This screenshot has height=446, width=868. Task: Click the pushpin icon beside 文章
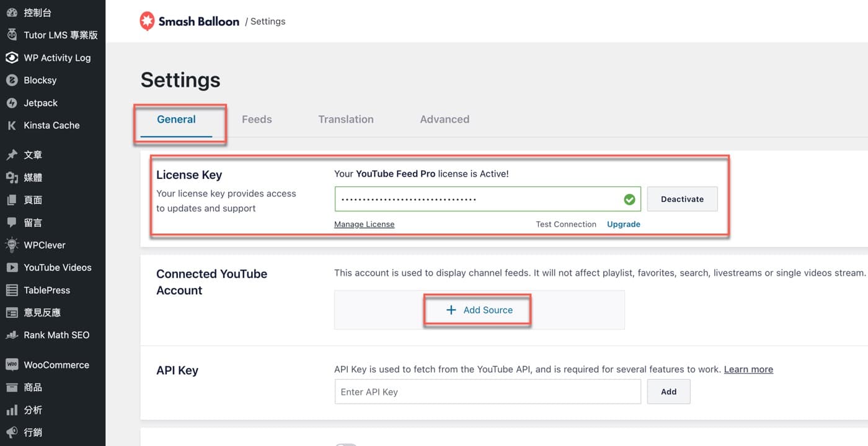(12, 155)
